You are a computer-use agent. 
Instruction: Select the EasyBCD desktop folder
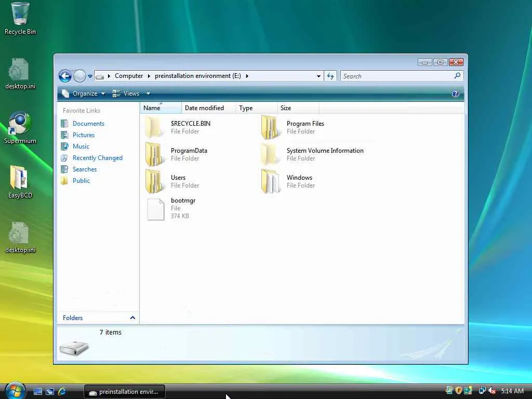(20, 182)
